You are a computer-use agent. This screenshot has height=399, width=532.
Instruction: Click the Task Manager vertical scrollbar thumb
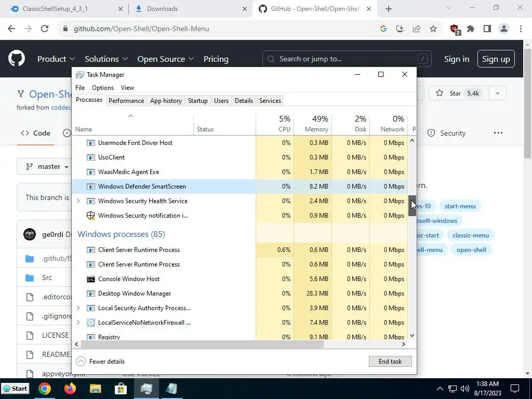pos(412,206)
